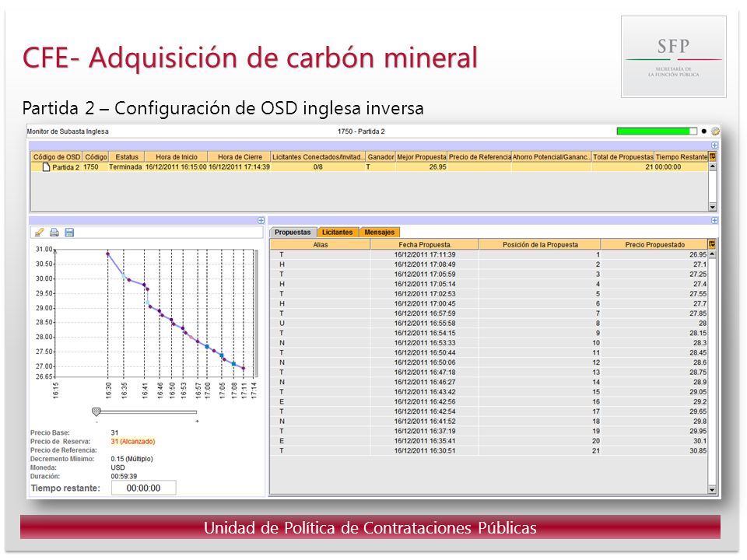Click the chart zoom slider handle
747x560 pixels.
coord(96,411)
